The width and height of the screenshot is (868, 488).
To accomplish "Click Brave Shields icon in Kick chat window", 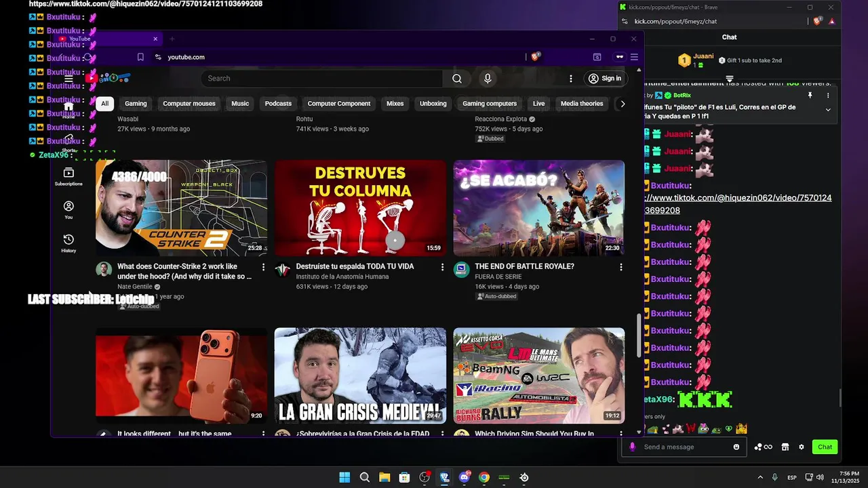I will [x=817, y=21].
